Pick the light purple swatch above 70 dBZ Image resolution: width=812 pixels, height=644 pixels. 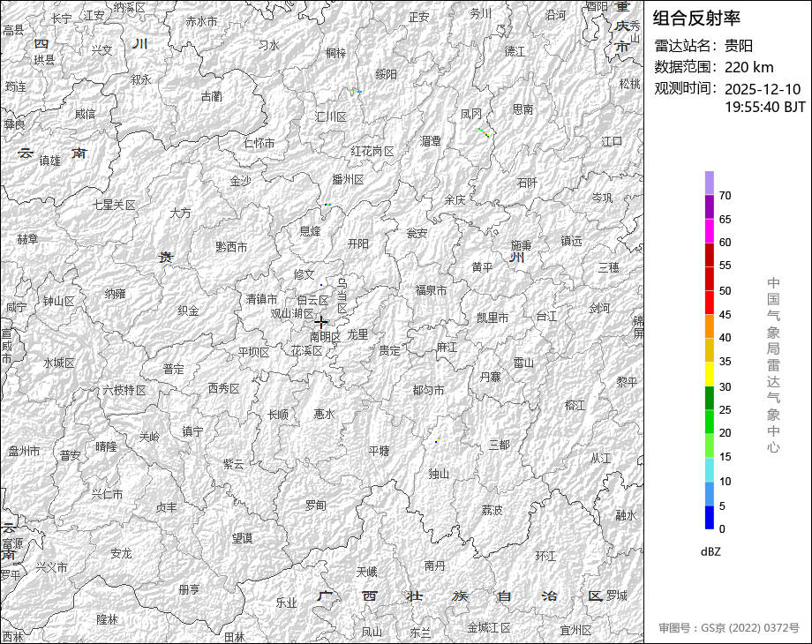710,183
